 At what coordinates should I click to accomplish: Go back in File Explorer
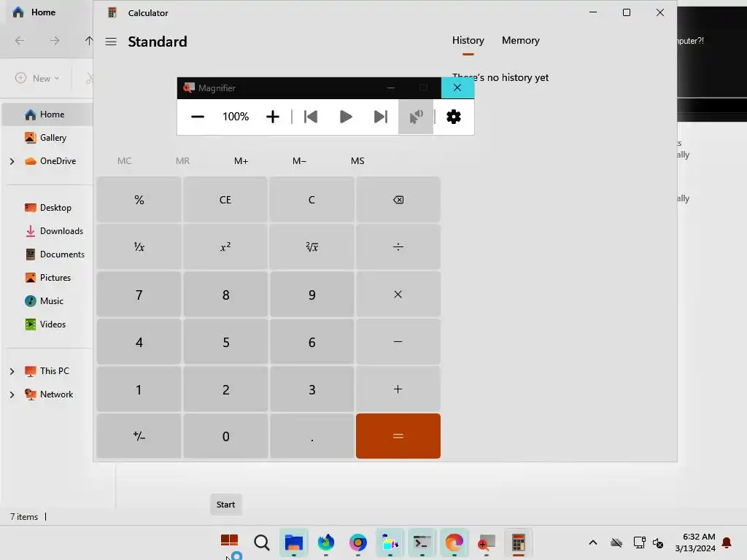[x=20, y=41]
